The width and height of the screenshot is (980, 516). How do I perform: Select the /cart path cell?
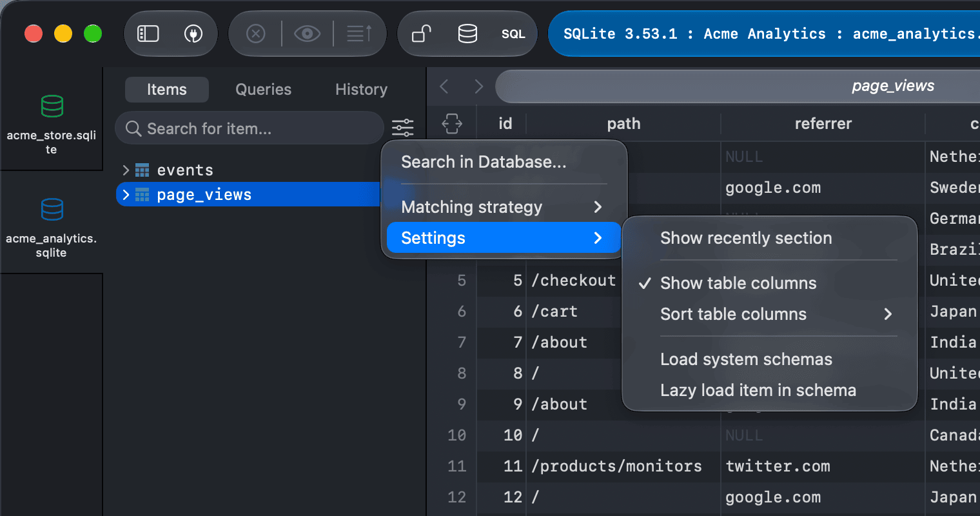574,312
